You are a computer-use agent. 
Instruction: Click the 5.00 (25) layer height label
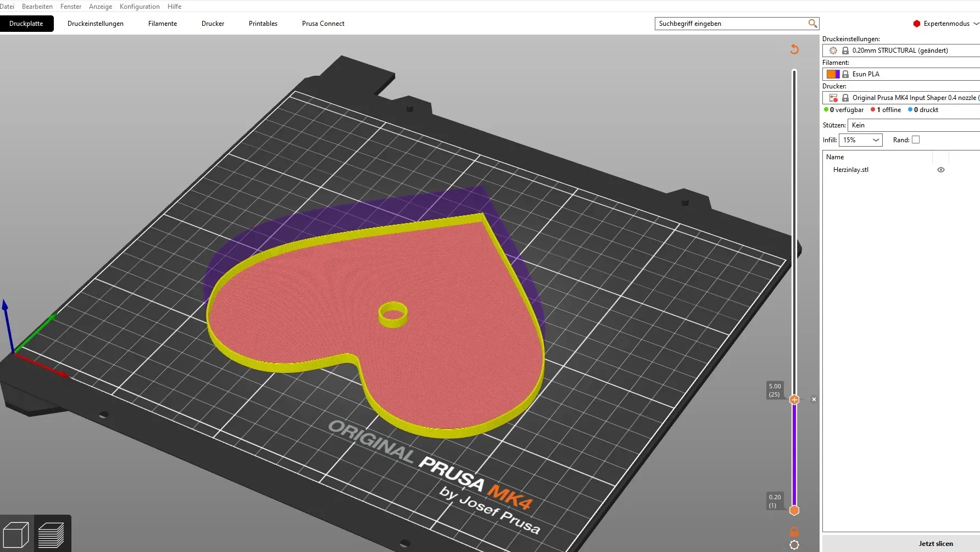(775, 390)
